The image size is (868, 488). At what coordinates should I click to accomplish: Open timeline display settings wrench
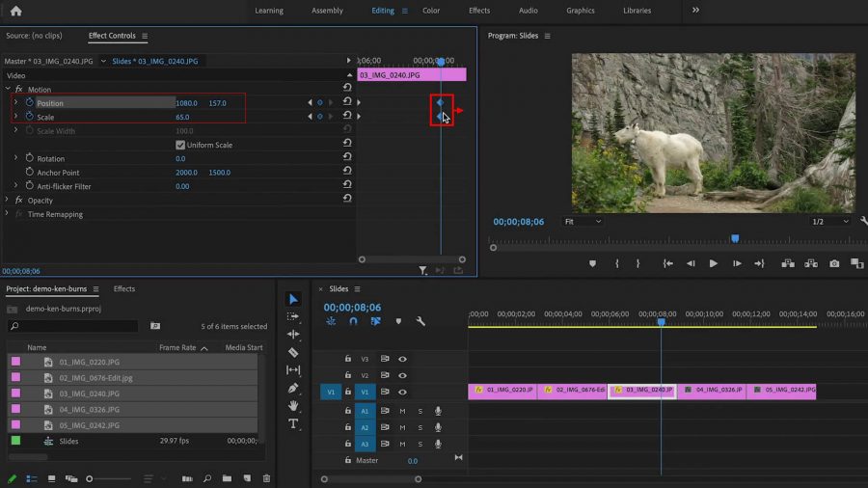click(x=420, y=321)
